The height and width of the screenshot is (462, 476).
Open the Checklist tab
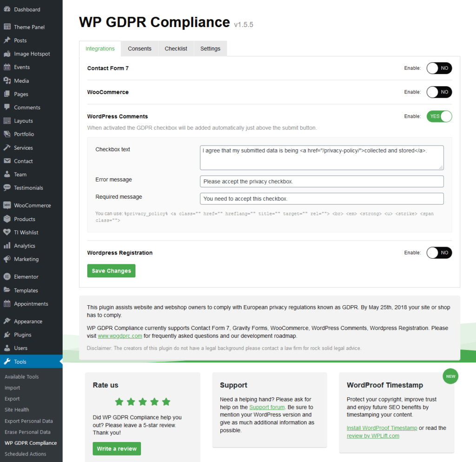176,48
